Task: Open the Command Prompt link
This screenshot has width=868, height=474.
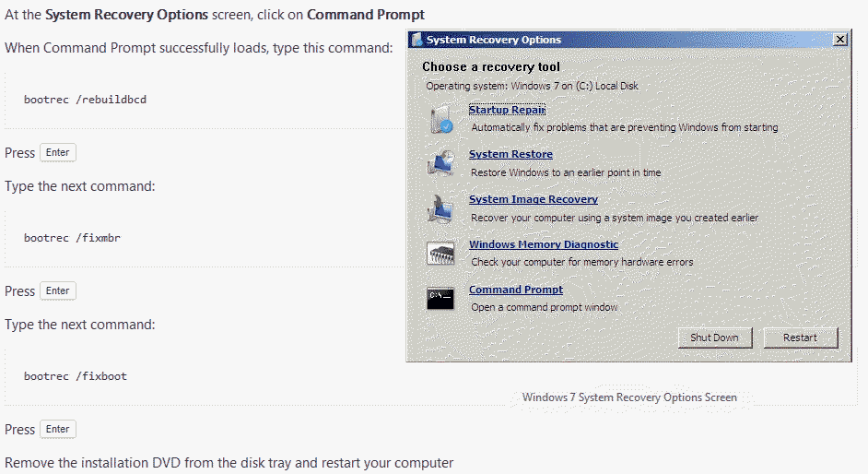Action: (x=516, y=290)
